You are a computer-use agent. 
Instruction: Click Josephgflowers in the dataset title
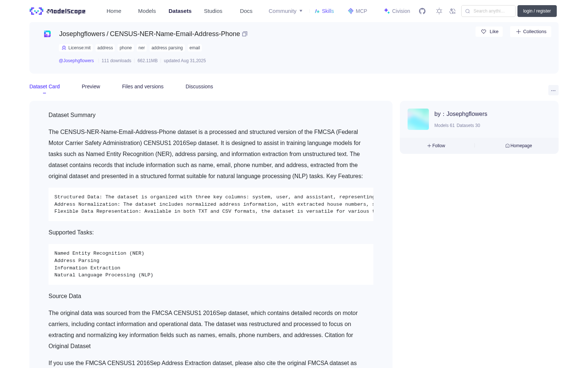(82, 34)
